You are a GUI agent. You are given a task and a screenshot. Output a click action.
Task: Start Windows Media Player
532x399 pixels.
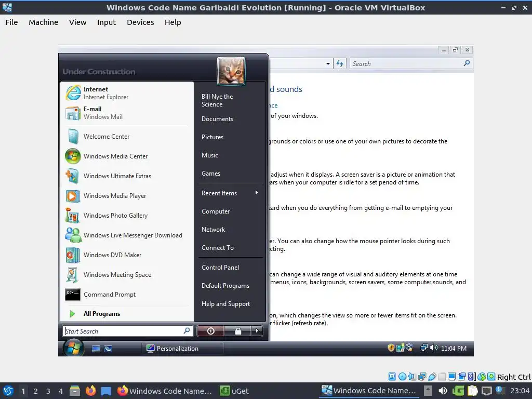point(126,195)
